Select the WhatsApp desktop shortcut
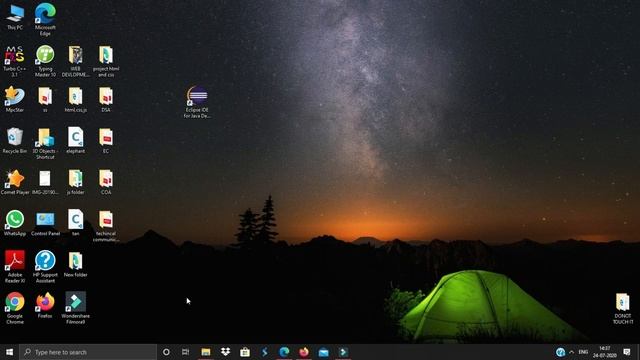The width and height of the screenshot is (640, 360). [15, 223]
